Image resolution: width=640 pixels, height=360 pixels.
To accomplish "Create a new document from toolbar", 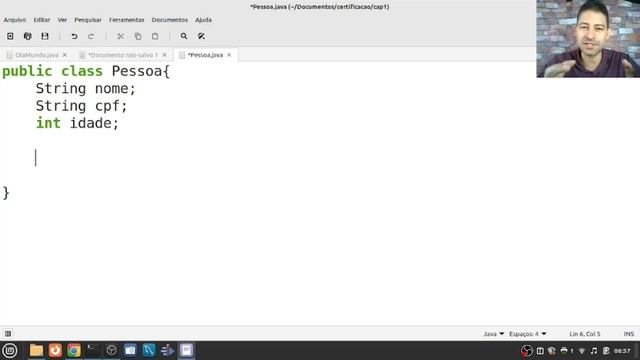I will tap(10, 36).
